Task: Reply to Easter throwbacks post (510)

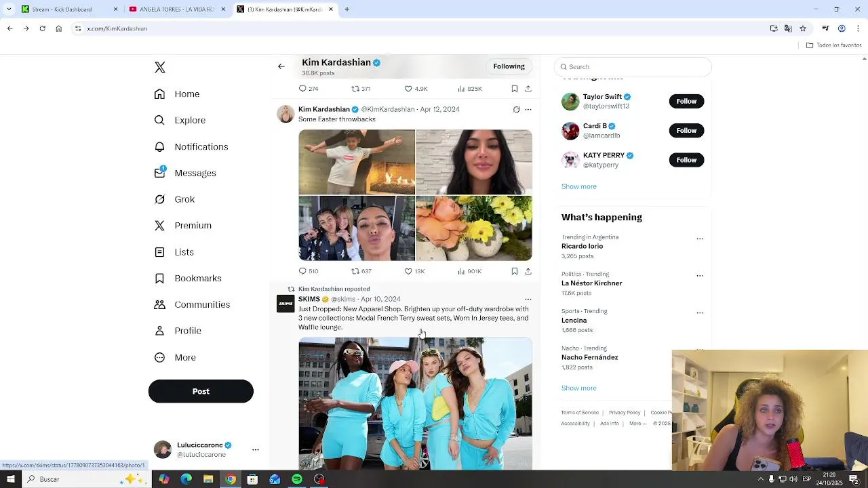Action: point(309,271)
